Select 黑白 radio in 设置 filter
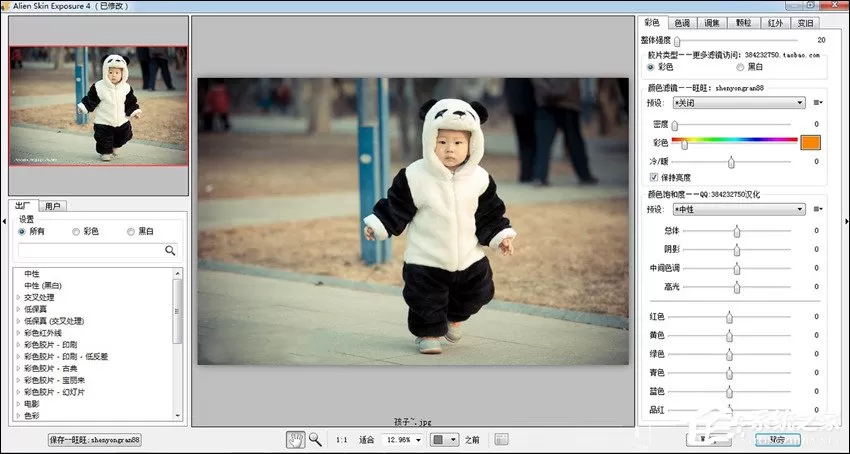Screen dimensions: 850x454 tap(131, 232)
